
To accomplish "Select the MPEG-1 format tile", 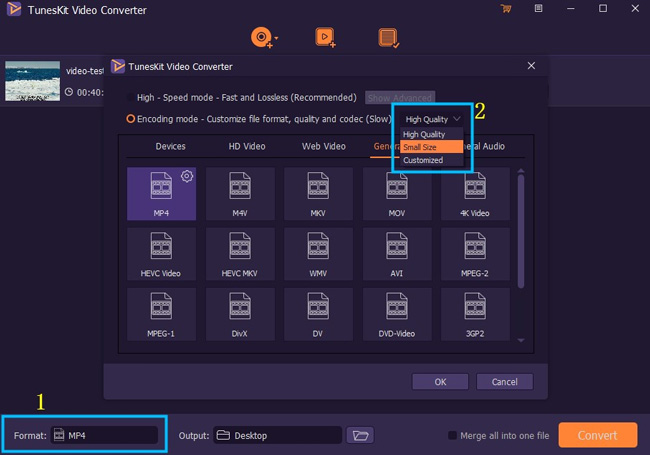I will pyautogui.click(x=161, y=314).
